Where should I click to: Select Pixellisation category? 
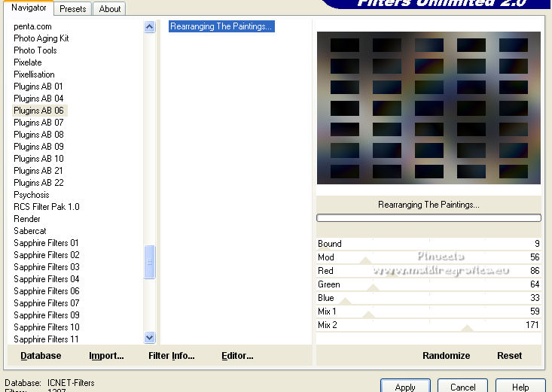[x=34, y=74]
